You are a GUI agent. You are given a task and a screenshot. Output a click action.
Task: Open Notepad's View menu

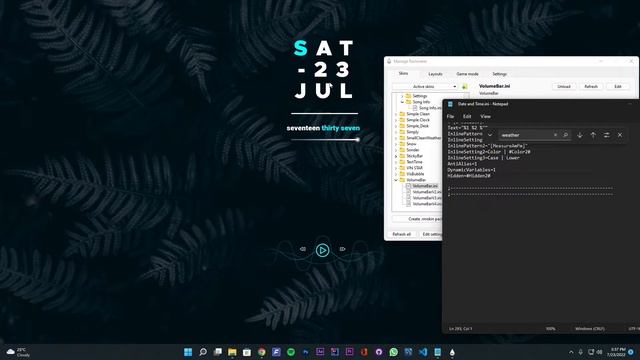[x=485, y=116]
